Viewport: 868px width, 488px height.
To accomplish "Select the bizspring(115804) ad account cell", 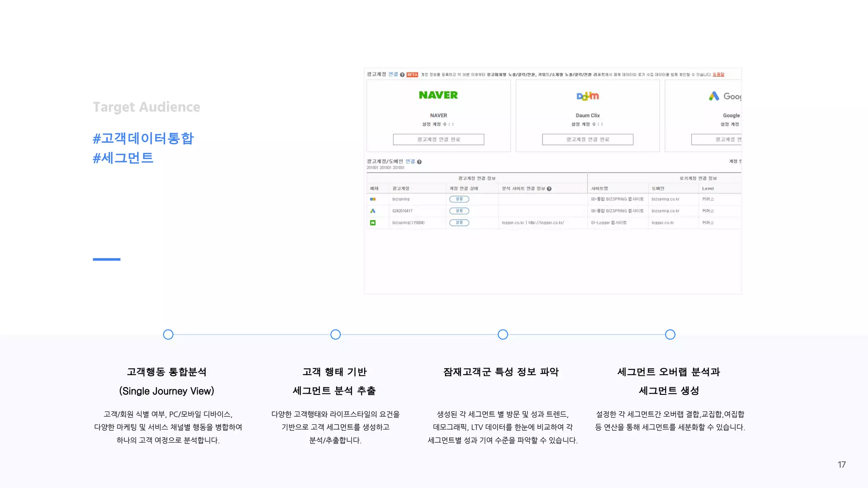I will point(409,223).
